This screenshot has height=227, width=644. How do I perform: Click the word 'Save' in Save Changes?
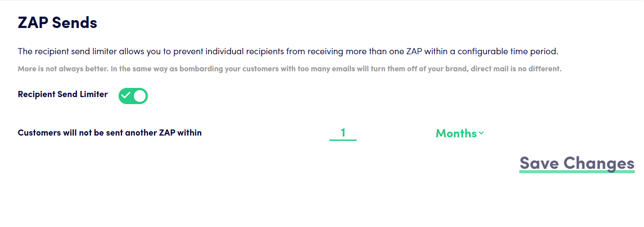(539, 163)
